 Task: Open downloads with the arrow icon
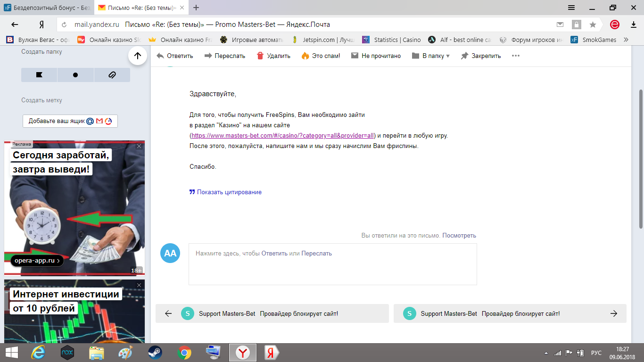click(633, 25)
